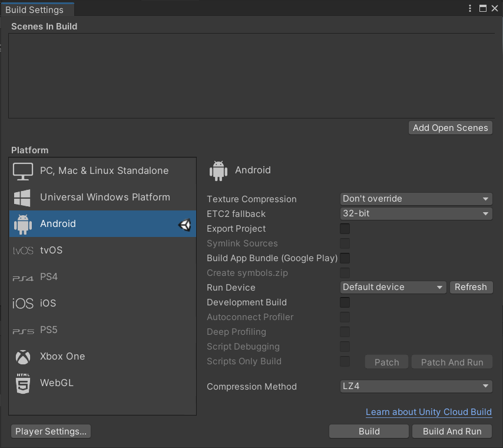Open the Texture Compression dropdown

(416, 199)
